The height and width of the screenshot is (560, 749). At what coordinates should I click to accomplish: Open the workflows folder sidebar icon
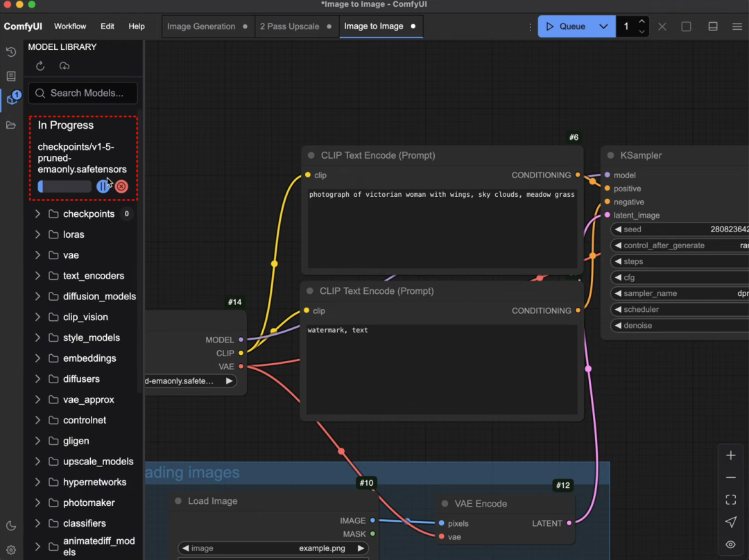(x=11, y=125)
